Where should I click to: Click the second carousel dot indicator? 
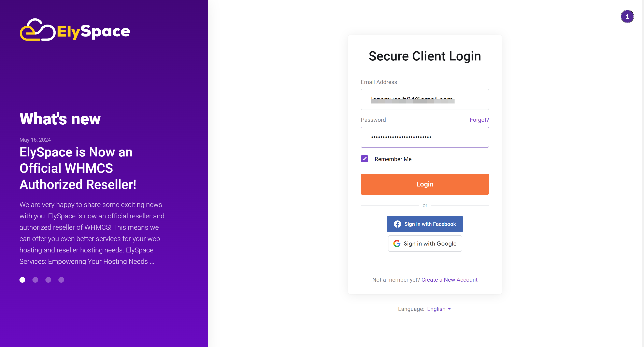(x=35, y=280)
